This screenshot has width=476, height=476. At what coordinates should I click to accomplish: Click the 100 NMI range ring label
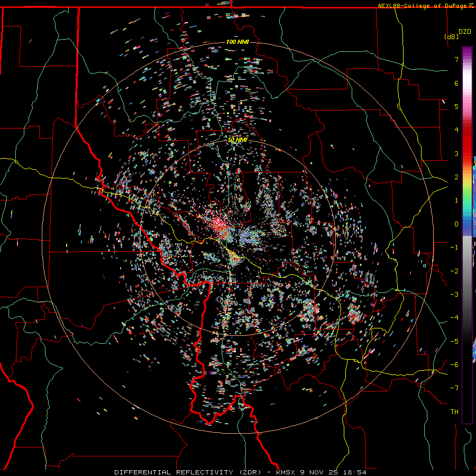tap(237, 42)
